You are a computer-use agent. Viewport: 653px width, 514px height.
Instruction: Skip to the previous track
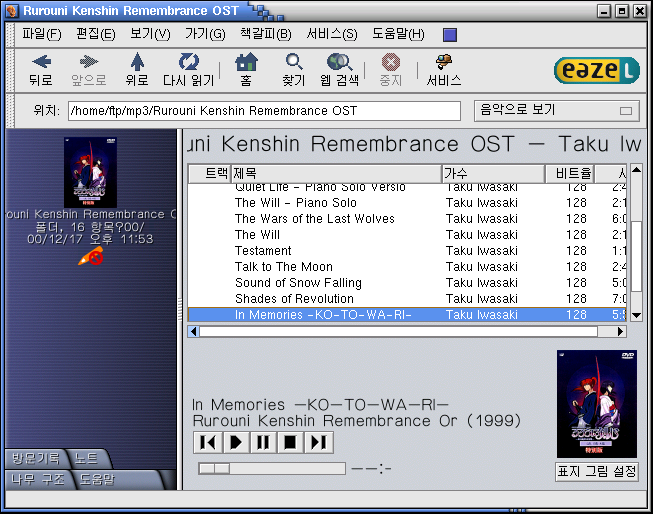pyautogui.click(x=207, y=442)
